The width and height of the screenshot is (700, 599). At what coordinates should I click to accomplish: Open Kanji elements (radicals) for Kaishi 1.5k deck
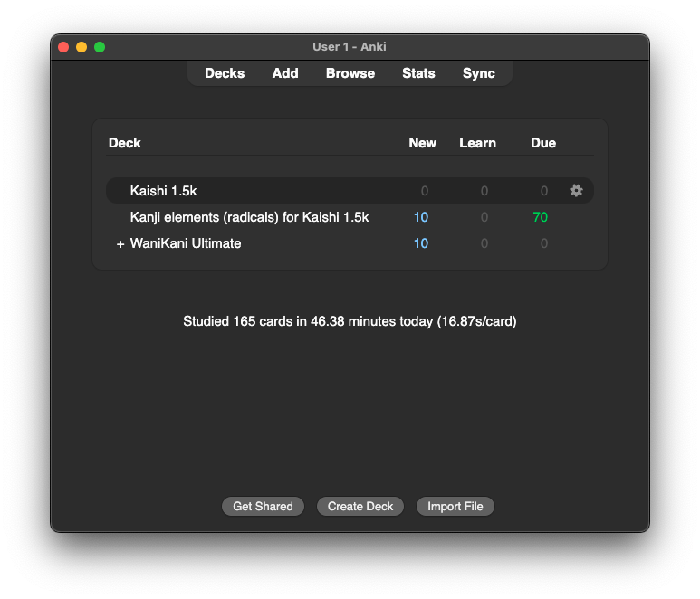tap(249, 217)
